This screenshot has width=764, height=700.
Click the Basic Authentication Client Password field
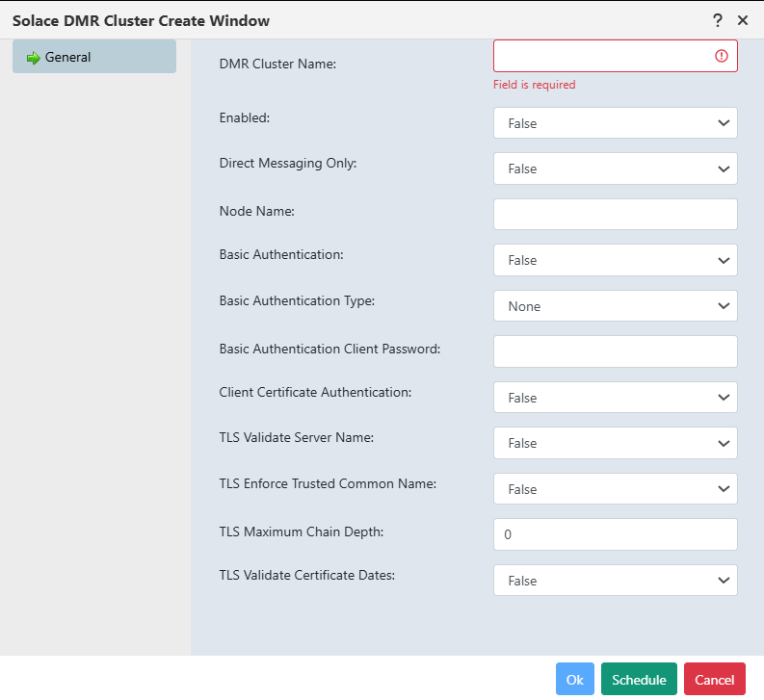616,351
